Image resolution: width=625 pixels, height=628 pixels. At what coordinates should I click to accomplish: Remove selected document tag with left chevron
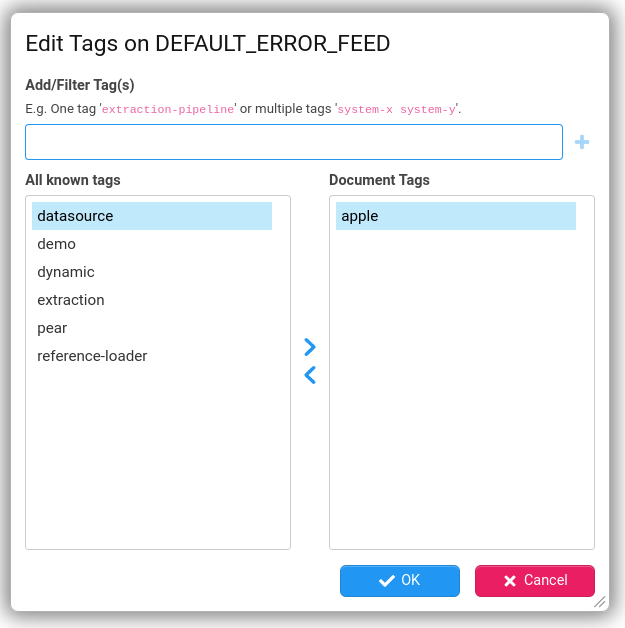click(x=310, y=375)
